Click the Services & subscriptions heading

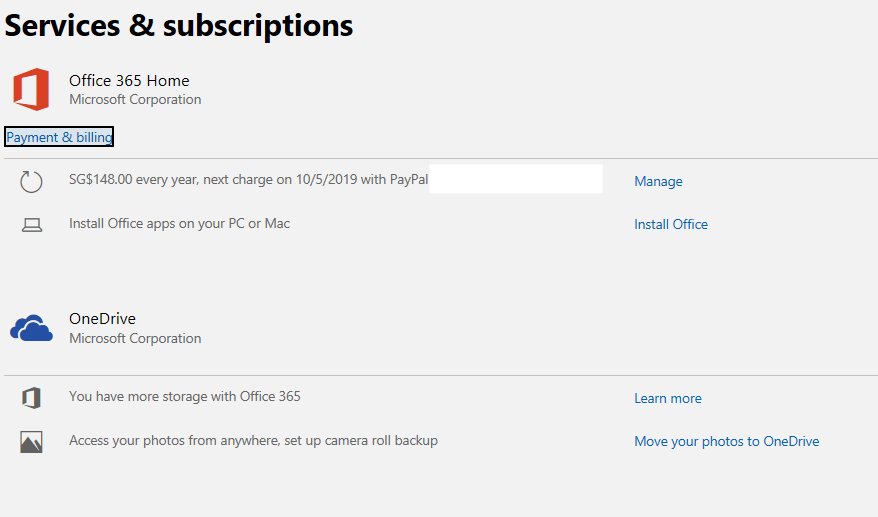tap(179, 26)
